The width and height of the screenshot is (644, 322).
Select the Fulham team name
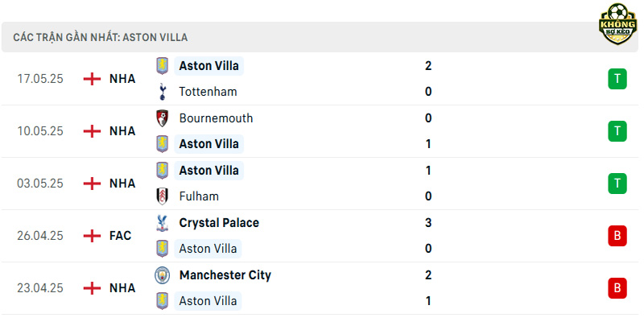(x=199, y=196)
